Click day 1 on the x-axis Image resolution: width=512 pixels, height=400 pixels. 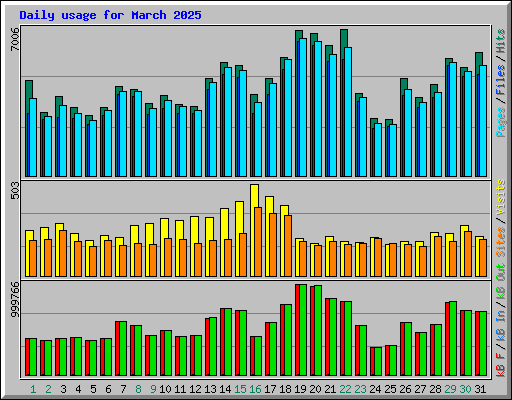pos(33,389)
